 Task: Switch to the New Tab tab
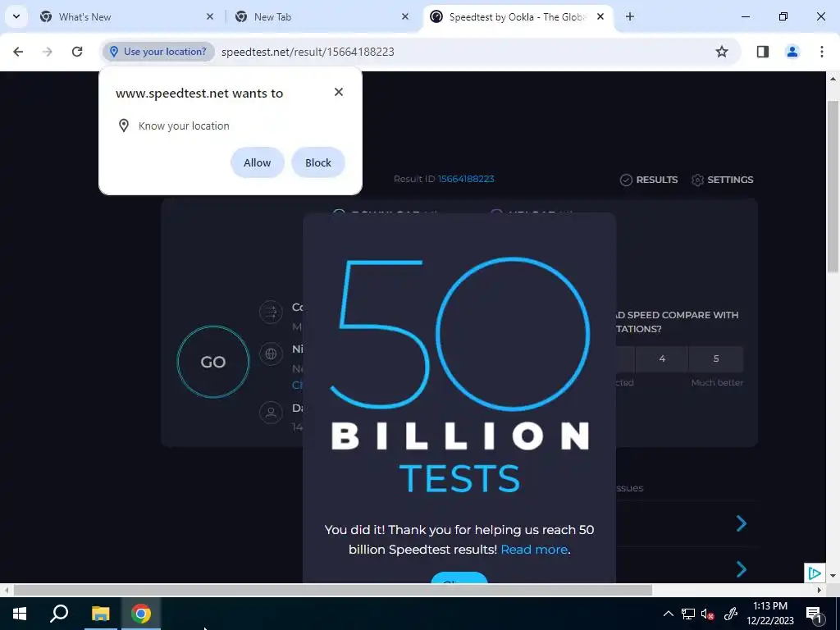tap(322, 16)
